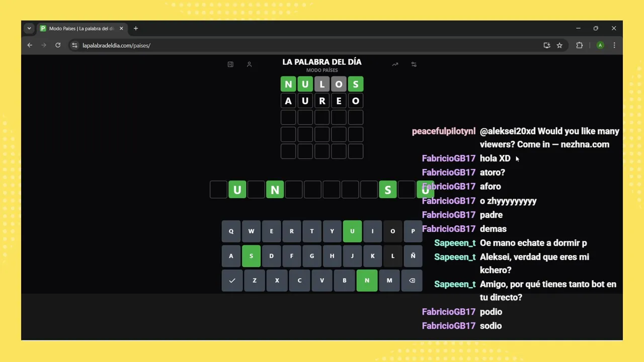
Task: Click green N tile in country hint row
Action: click(x=275, y=190)
